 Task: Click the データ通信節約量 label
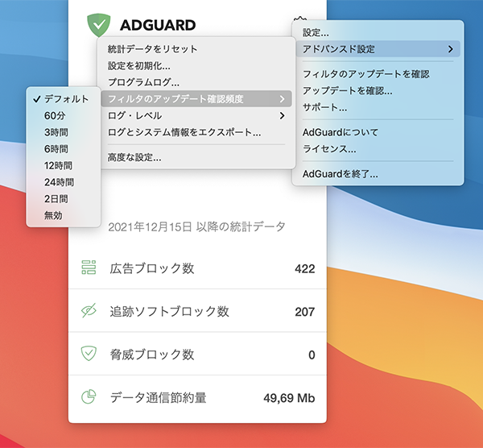pyautogui.click(x=158, y=398)
